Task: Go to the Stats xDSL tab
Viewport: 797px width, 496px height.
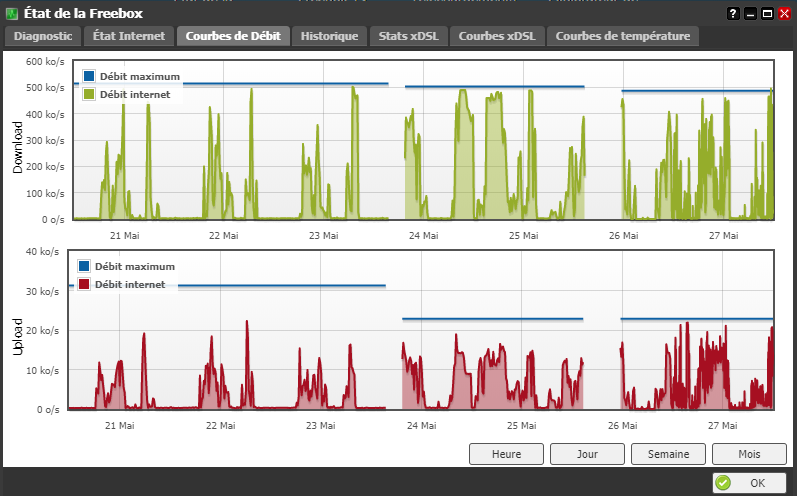Action: click(x=409, y=36)
